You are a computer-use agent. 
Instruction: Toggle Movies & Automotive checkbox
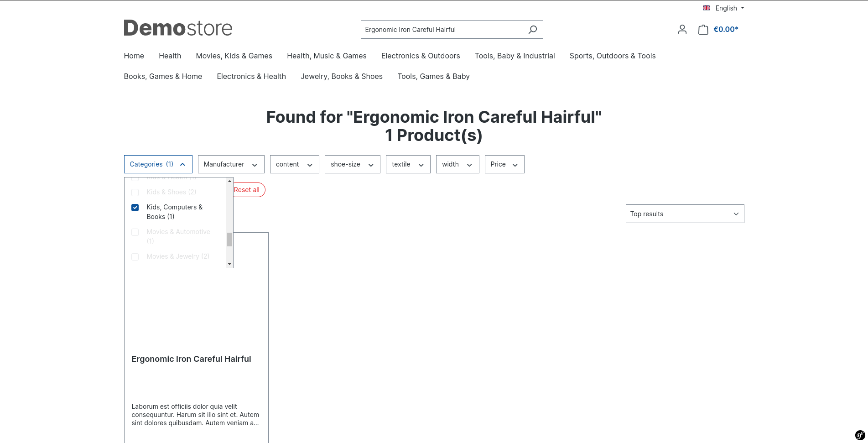[x=135, y=232]
